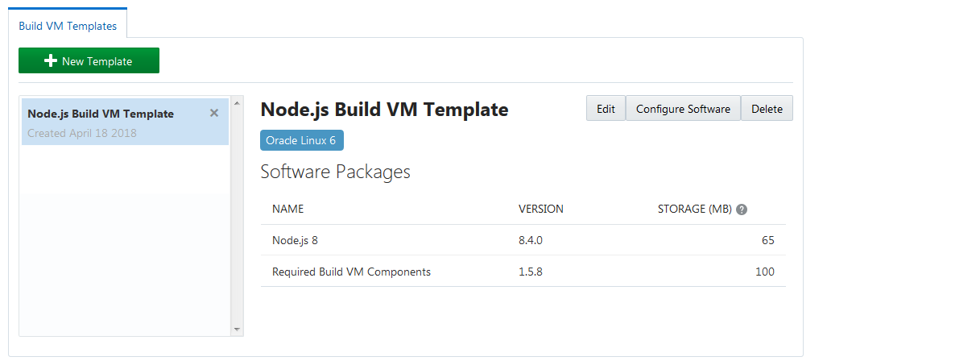Click the template list scroll down arrow
Viewport: 980px width, 361px height.
pos(237,329)
